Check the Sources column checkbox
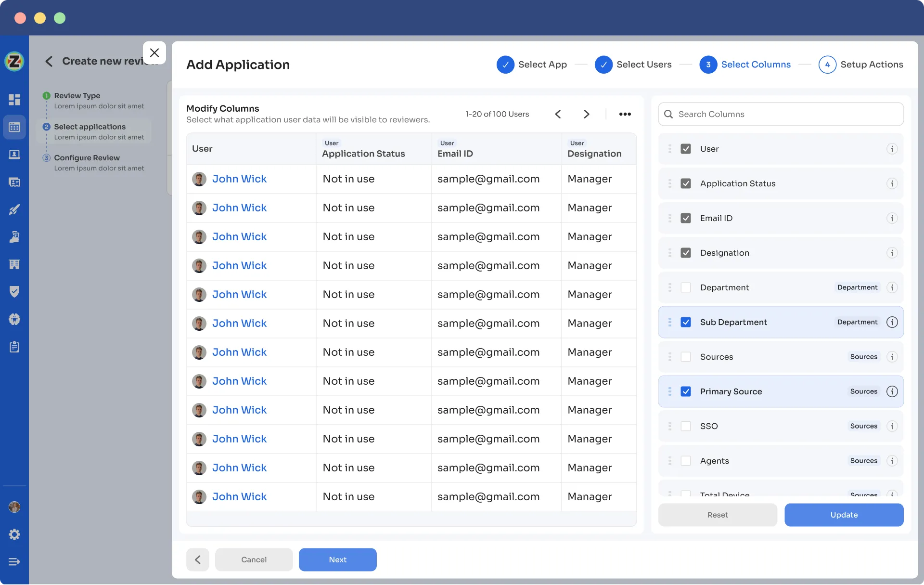 686,357
